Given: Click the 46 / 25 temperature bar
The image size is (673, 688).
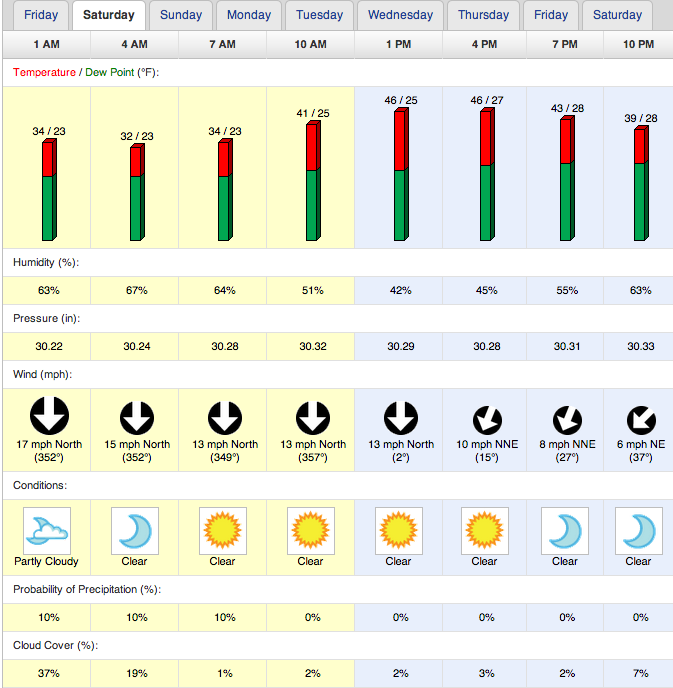Looking at the screenshot, I should click(x=401, y=174).
